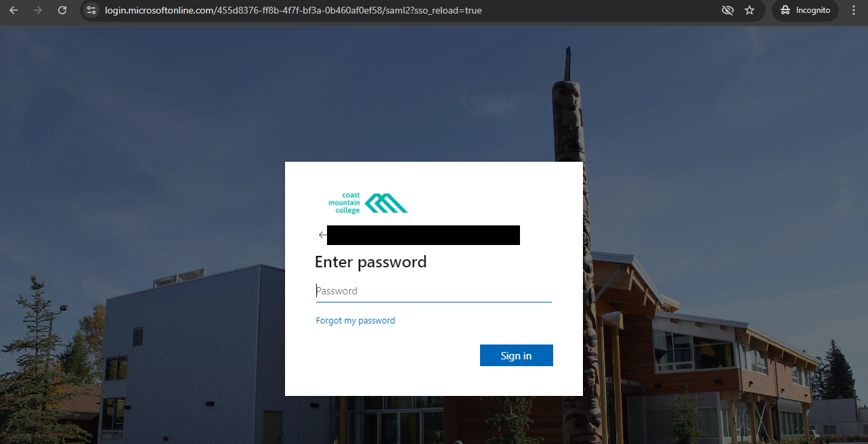Click the blue Sign in button
This screenshot has height=444, width=868.
516,355
